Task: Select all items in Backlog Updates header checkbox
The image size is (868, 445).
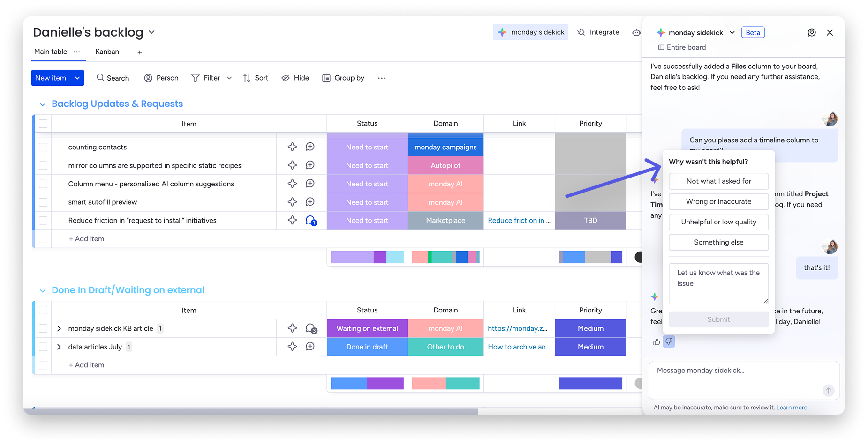Action: pos(43,124)
